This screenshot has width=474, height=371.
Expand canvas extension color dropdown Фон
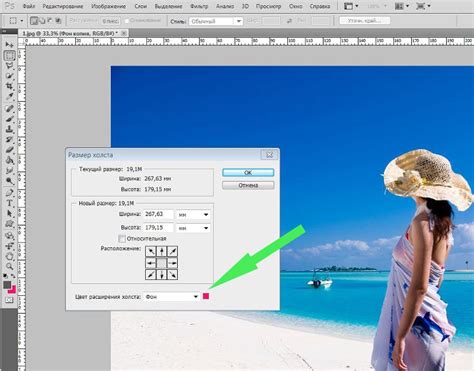(171, 296)
